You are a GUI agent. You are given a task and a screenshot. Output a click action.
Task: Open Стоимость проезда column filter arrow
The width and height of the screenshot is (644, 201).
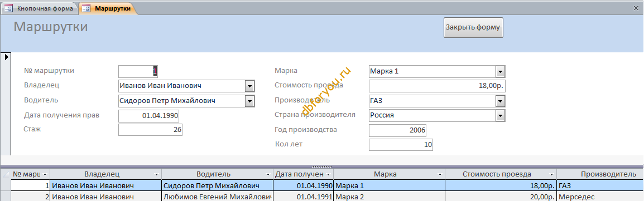[x=551, y=174]
